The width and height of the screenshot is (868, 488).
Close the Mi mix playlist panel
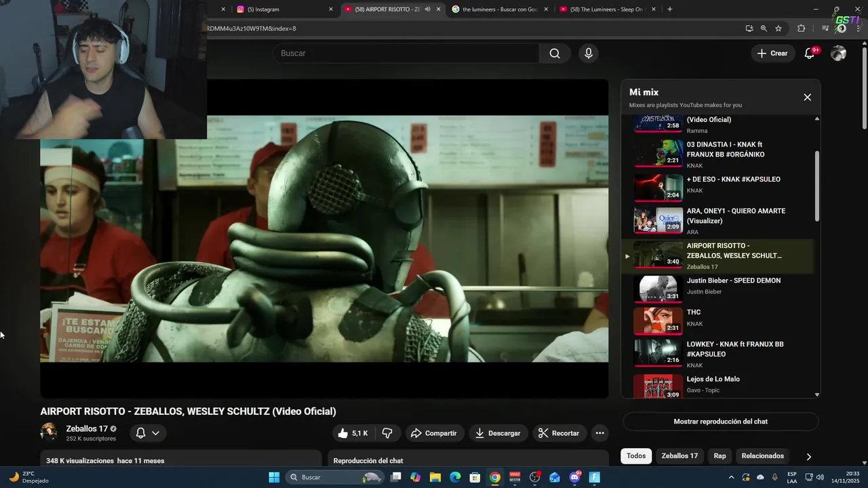(807, 97)
